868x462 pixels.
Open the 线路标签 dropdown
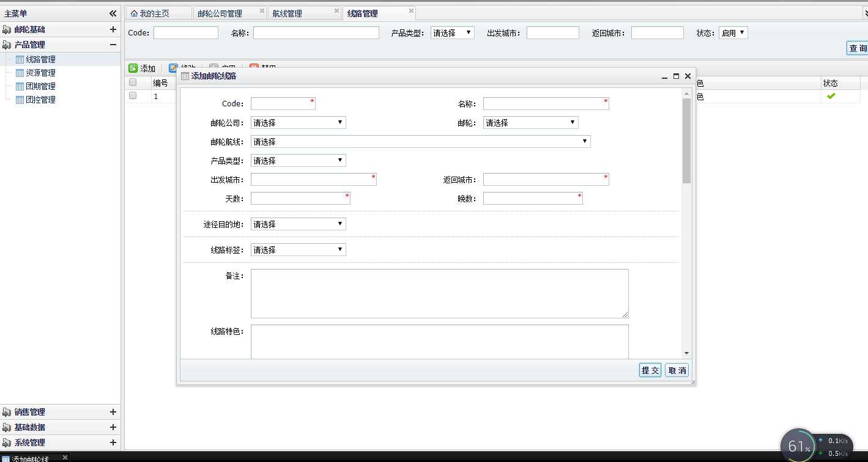click(299, 250)
